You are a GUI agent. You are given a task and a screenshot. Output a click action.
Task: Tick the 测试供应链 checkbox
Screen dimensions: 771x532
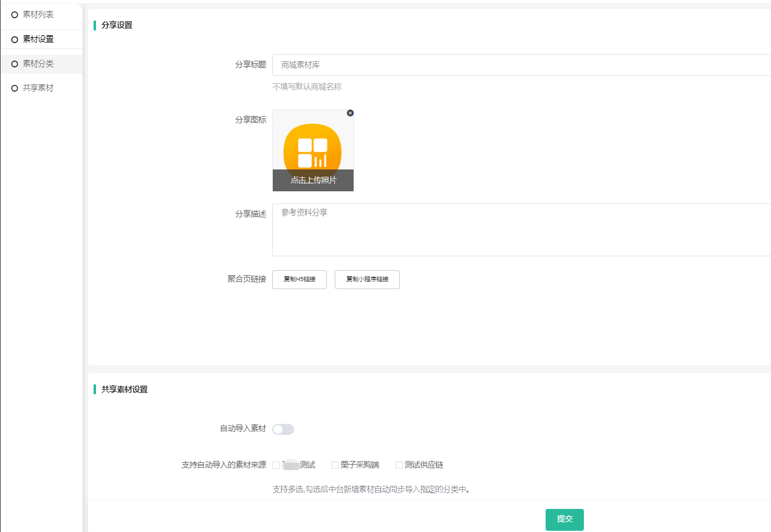coord(399,465)
